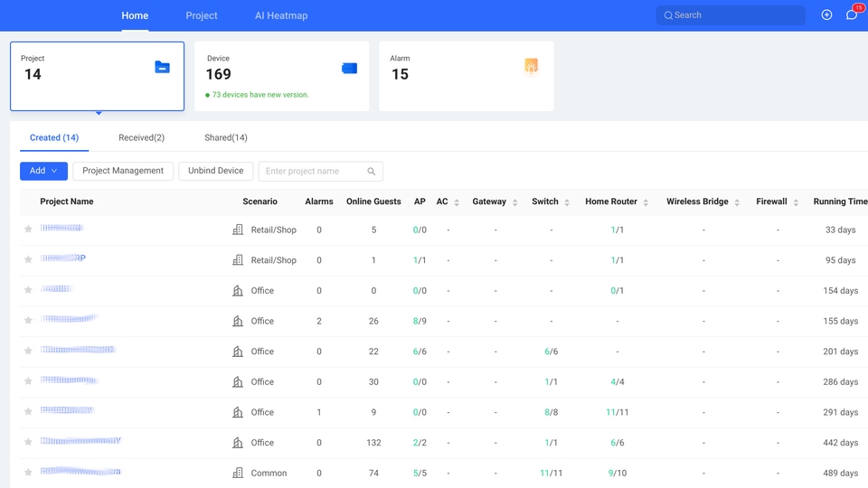Focus the top Search field
This screenshot has height=488, width=868.
[x=731, y=15]
